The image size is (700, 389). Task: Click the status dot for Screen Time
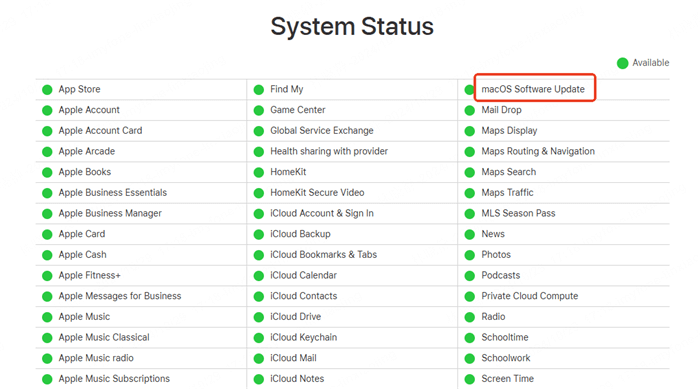[470, 379]
